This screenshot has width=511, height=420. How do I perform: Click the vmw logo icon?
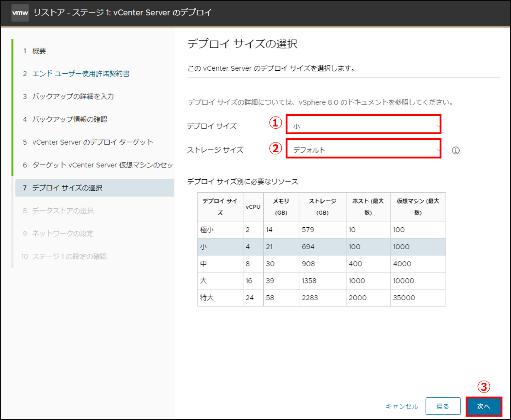click(20, 13)
